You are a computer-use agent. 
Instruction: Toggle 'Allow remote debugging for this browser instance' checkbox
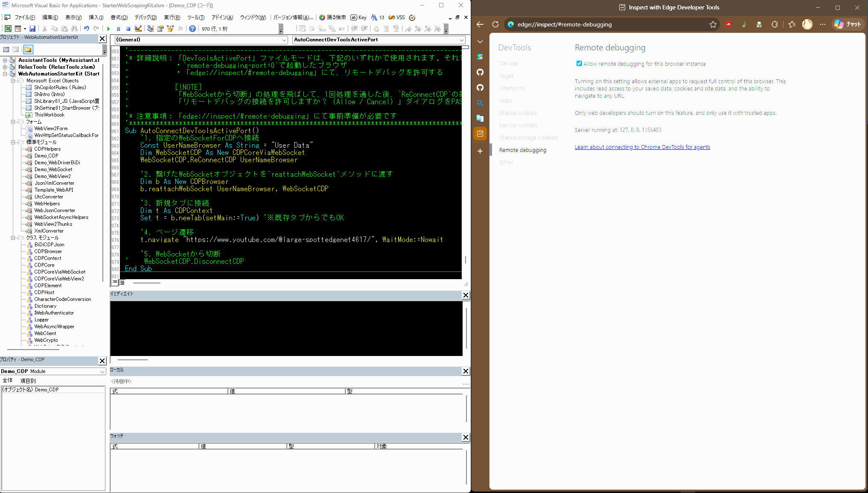579,64
